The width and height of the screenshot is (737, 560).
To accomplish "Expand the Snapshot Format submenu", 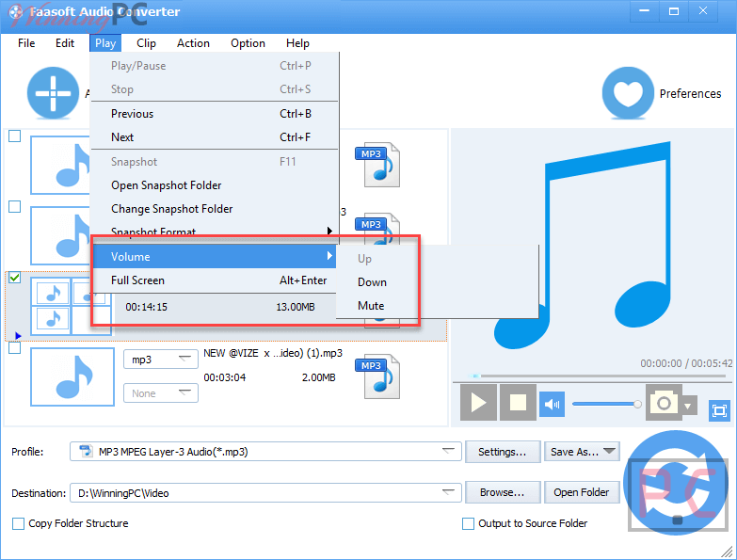I will (x=215, y=232).
